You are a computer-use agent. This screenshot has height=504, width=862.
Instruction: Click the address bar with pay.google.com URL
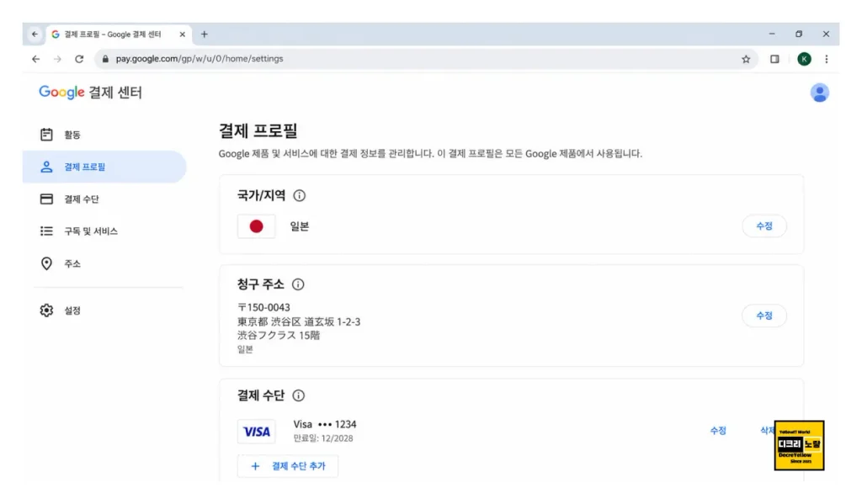[x=426, y=59]
